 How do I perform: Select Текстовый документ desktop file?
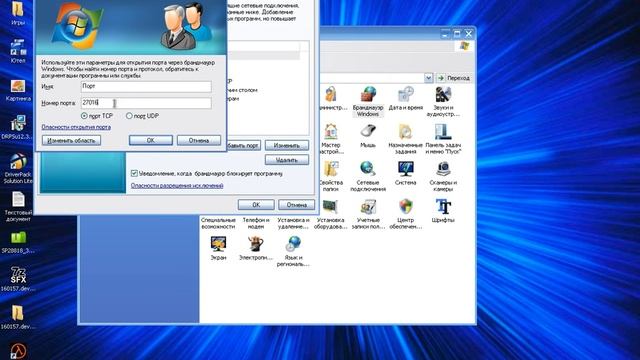click(x=18, y=207)
